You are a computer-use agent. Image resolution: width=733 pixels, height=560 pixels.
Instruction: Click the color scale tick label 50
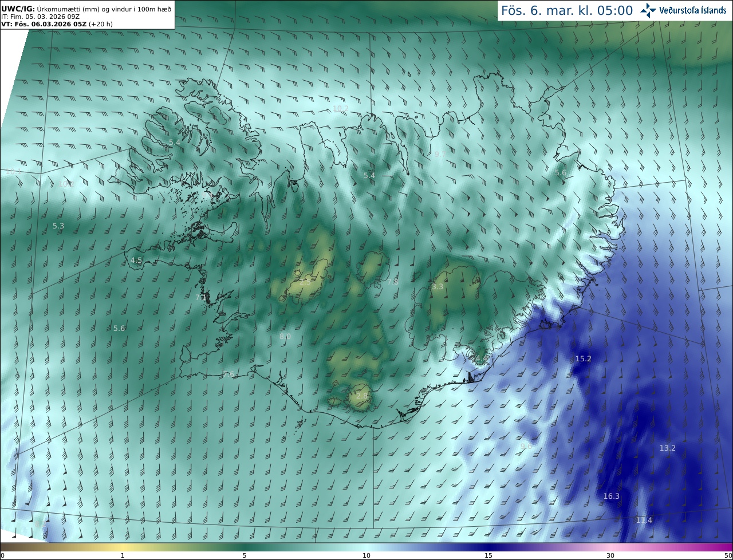tap(728, 555)
